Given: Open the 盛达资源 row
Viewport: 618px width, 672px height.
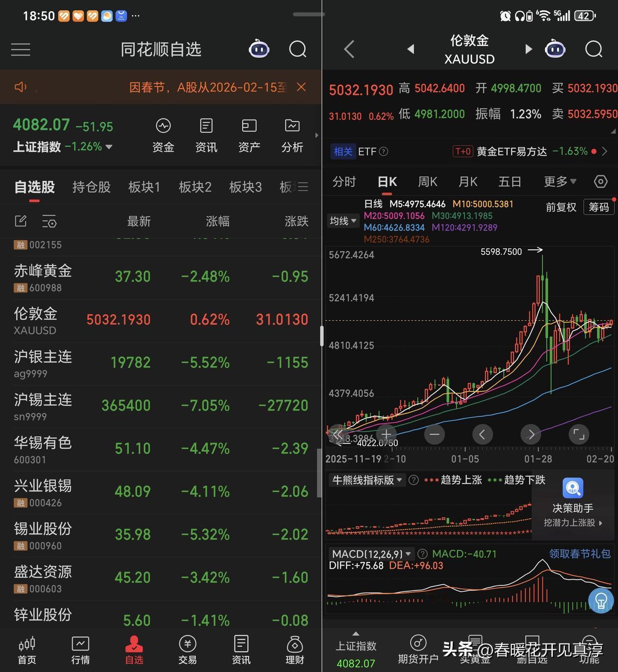Looking at the screenshot, I should [161, 579].
